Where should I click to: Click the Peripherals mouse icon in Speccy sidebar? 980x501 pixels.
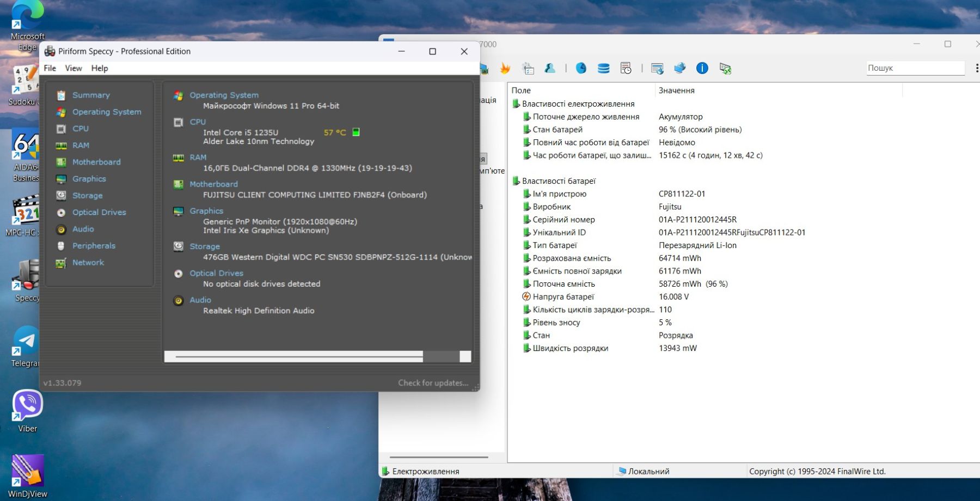click(x=61, y=246)
